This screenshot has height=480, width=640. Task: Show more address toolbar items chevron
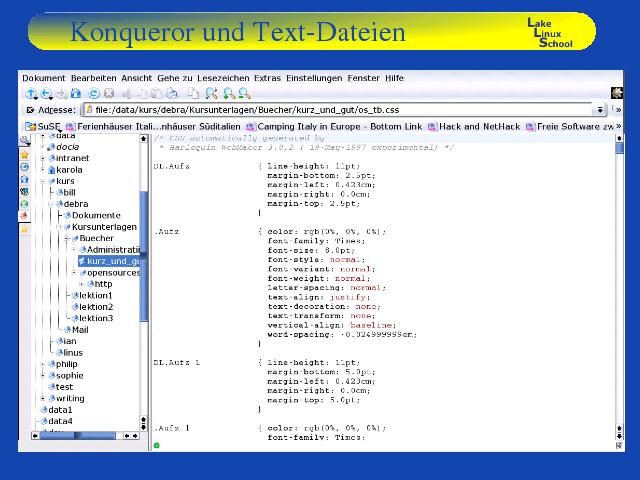click(x=618, y=109)
